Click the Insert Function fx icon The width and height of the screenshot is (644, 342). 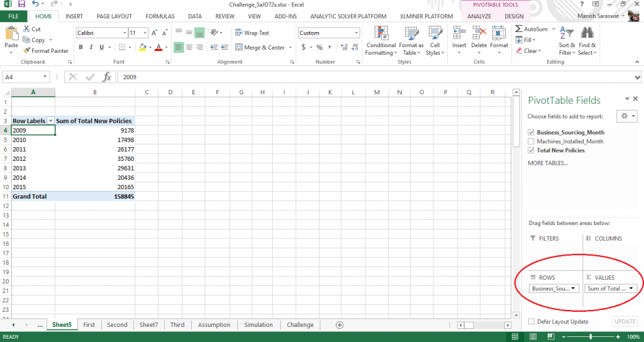click(107, 77)
